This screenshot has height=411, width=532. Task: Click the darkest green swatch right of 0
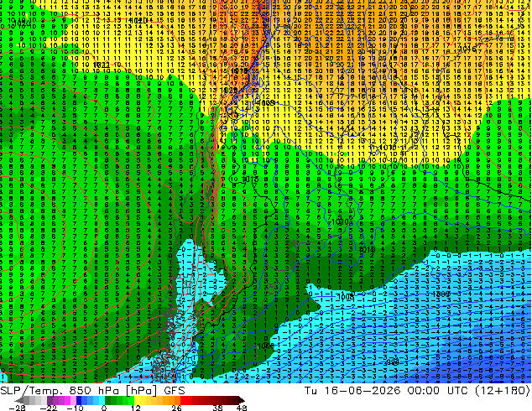[108, 400]
